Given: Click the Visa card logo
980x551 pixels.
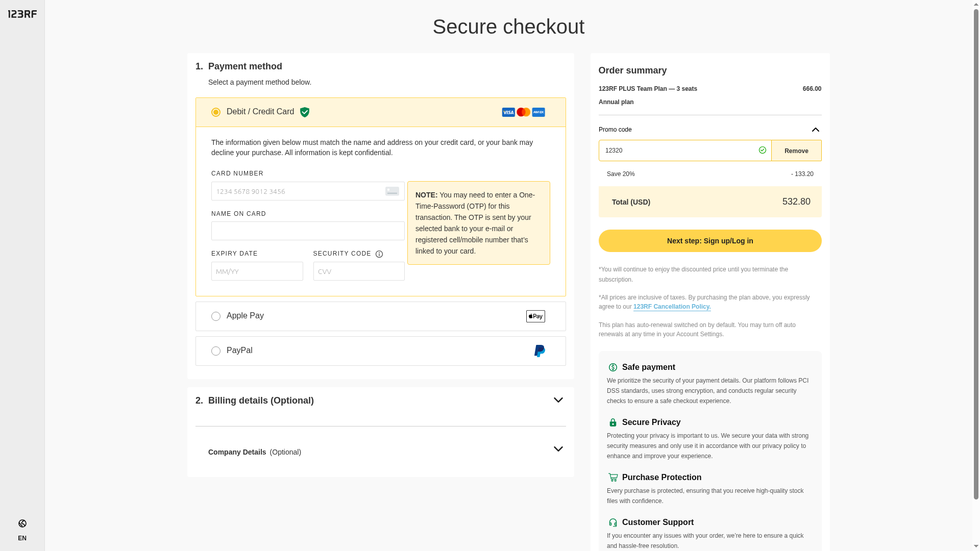Looking at the screenshot, I should (x=508, y=112).
